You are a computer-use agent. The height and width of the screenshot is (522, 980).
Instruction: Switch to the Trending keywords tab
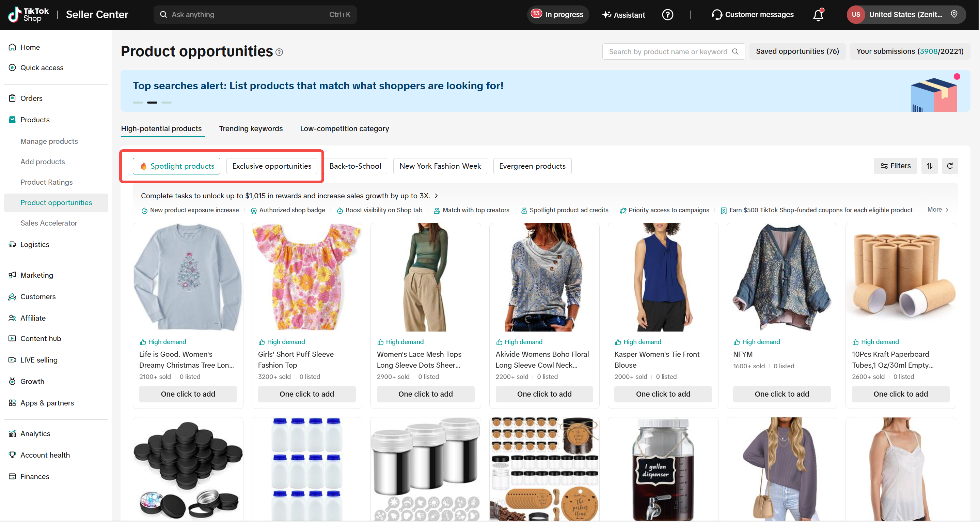click(251, 129)
